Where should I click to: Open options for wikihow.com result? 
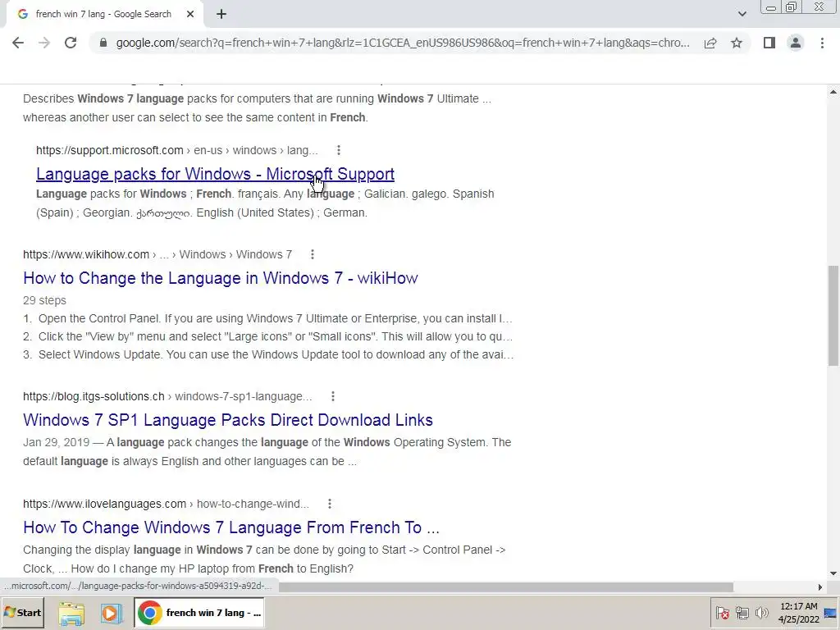[313, 254]
